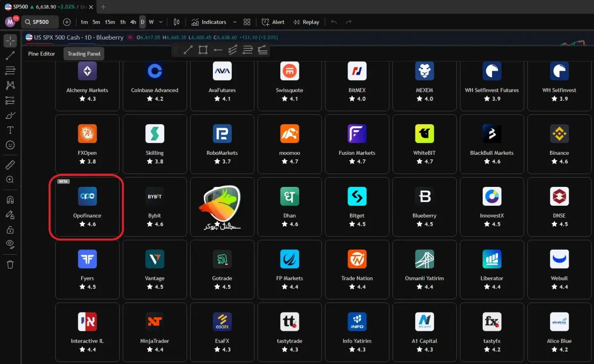Create an Alert
This screenshot has width=594, height=364.
click(273, 22)
